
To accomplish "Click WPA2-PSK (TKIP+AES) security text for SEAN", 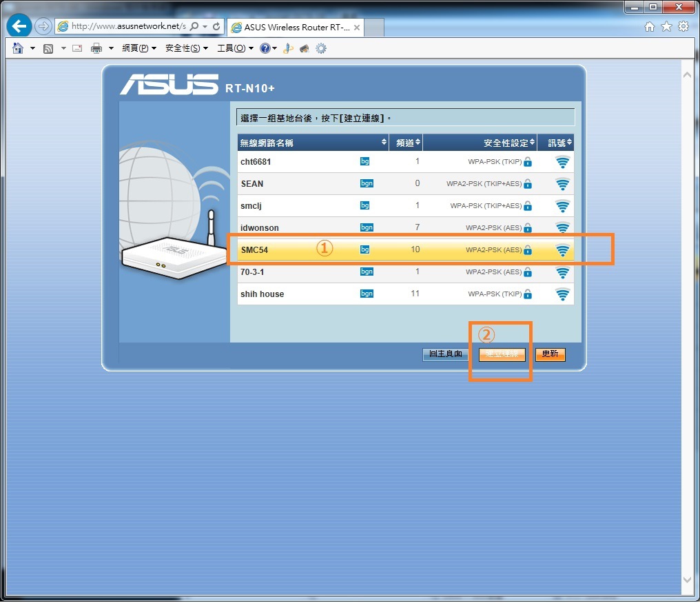I will coord(484,183).
